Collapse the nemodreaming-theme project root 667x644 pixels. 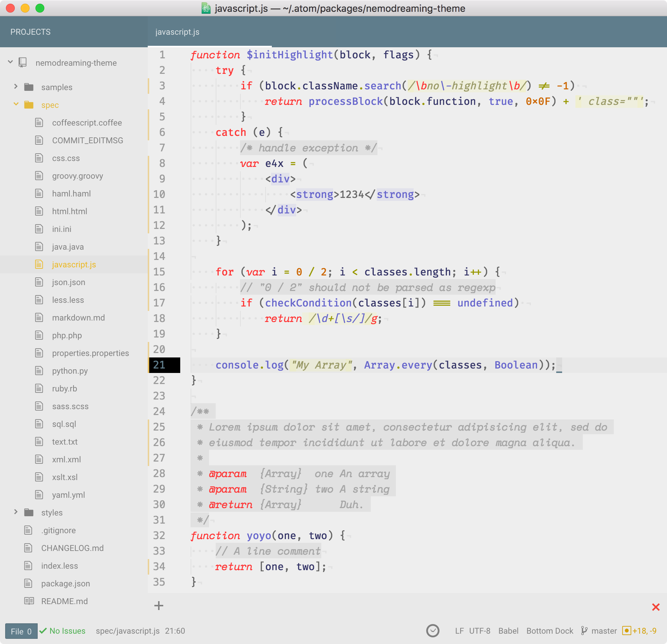click(10, 62)
